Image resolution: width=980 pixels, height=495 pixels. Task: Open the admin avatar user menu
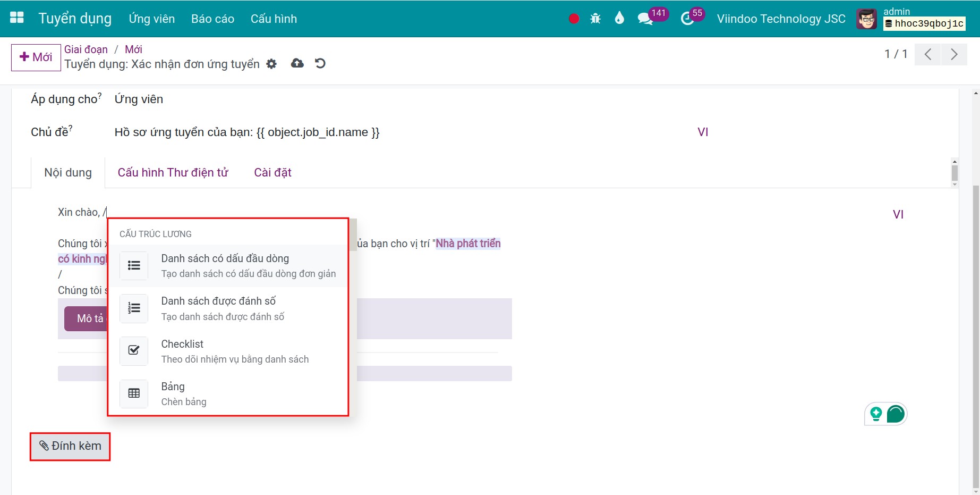[x=866, y=18]
